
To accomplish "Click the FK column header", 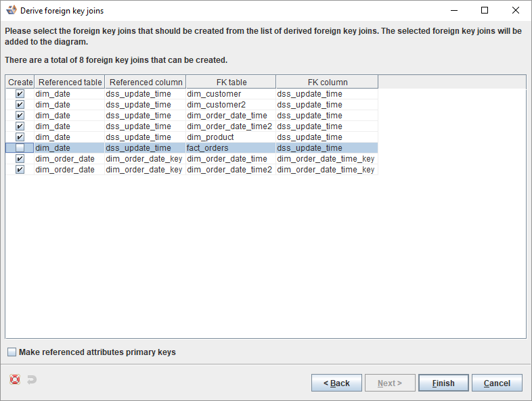I will [327, 82].
